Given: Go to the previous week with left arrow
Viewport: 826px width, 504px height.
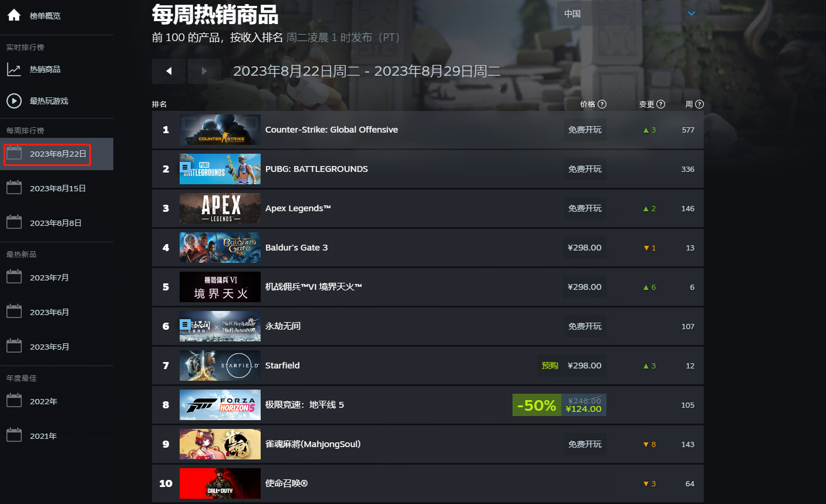Looking at the screenshot, I should [x=168, y=71].
